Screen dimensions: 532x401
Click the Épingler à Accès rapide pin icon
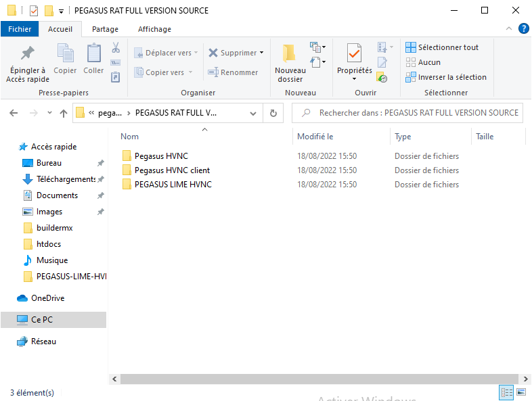point(28,53)
